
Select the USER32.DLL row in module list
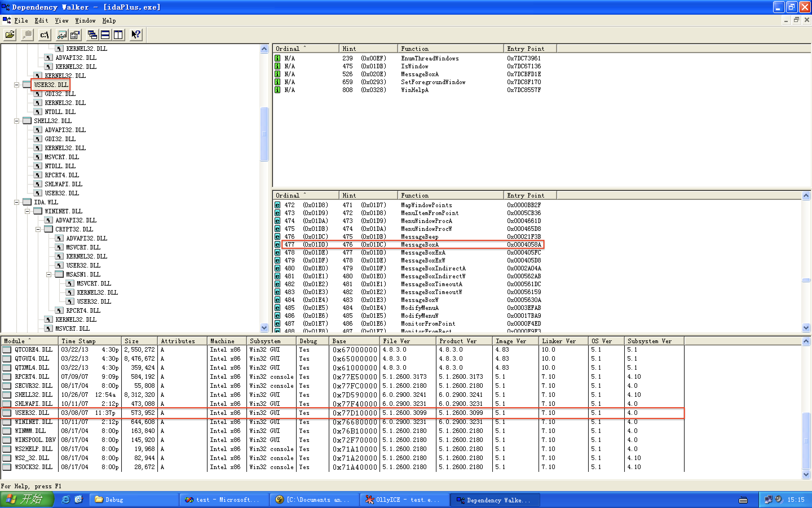click(343, 413)
